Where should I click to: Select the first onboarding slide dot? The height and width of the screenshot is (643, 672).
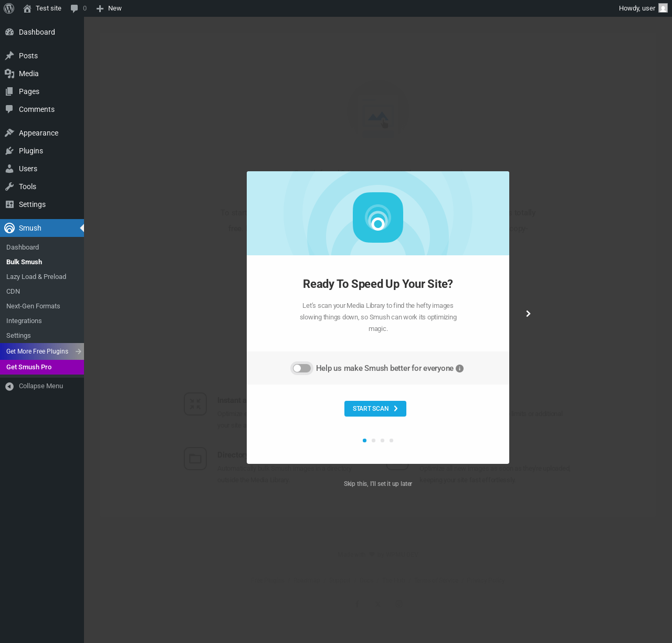pos(364,440)
